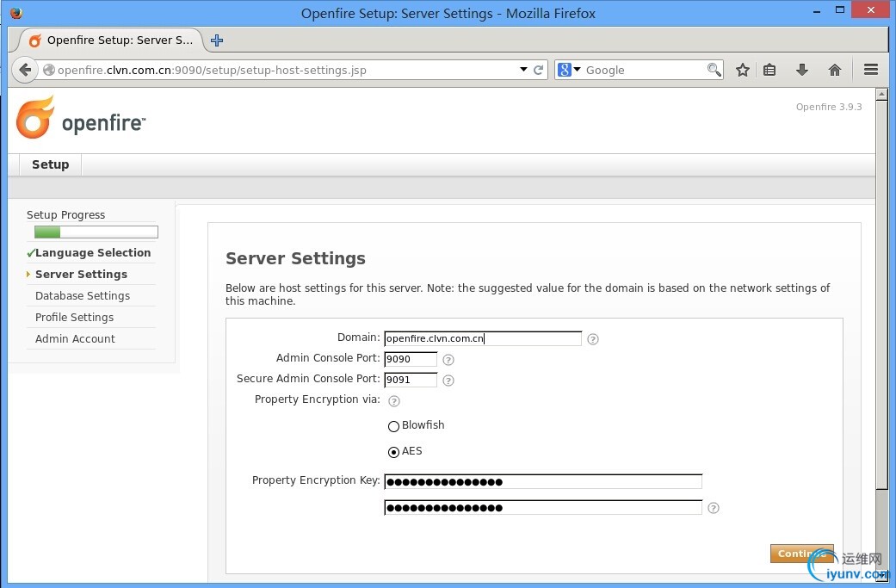The width and height of the screenshot is (896, 588).
Task: Click the Server Settings heading
Action: tap(295, 258)
